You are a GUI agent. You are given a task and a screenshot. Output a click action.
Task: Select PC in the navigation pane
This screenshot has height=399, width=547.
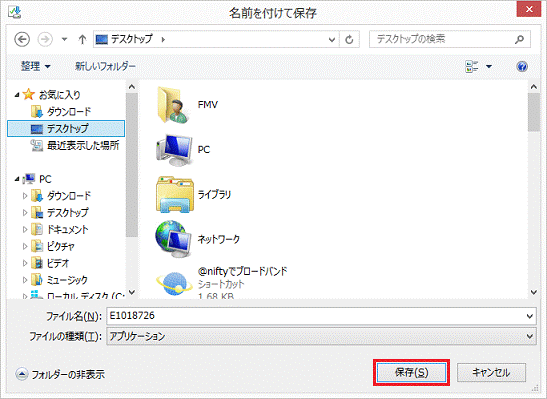click(45, 179)
